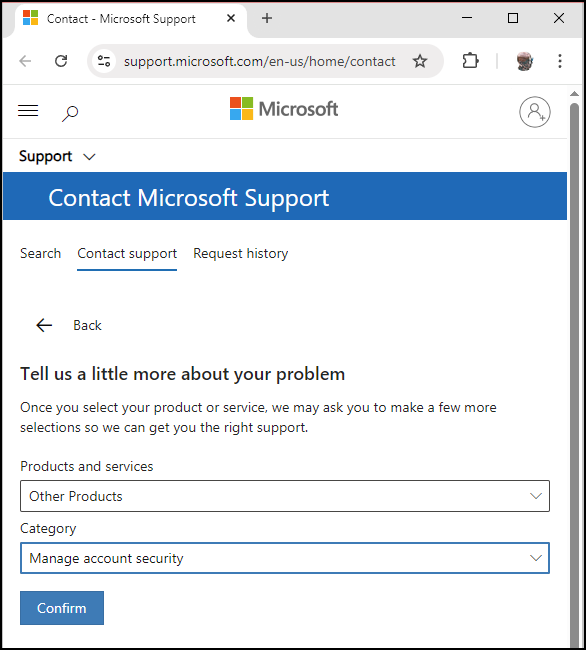Go Back to previous step
This screenshot has width=586, height=650.
click(68, 325)
